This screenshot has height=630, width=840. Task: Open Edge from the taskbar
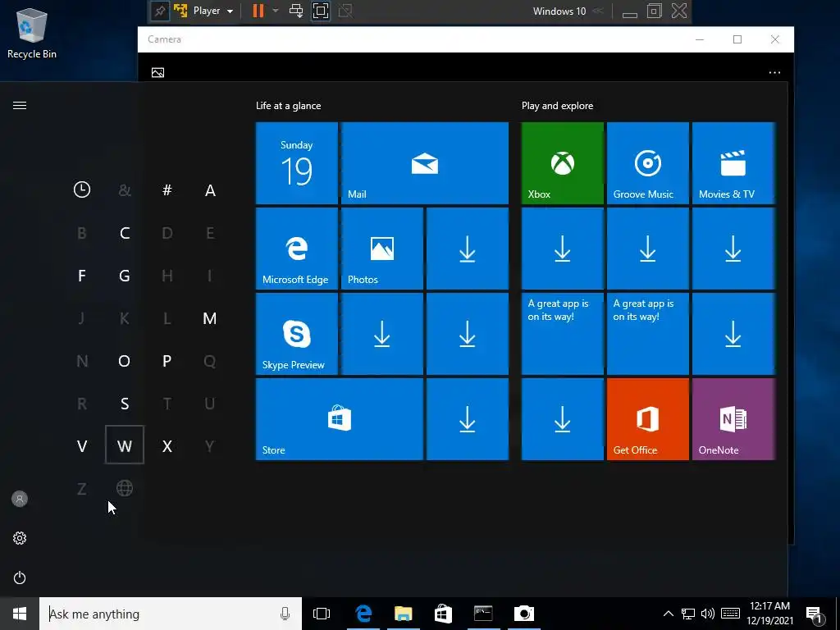point(363,614)
